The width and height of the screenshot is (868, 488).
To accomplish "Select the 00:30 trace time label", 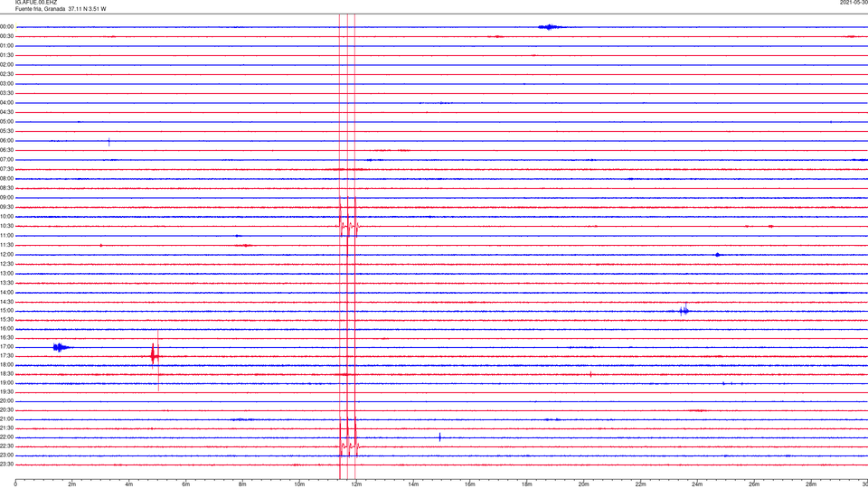I will (6, 36).
